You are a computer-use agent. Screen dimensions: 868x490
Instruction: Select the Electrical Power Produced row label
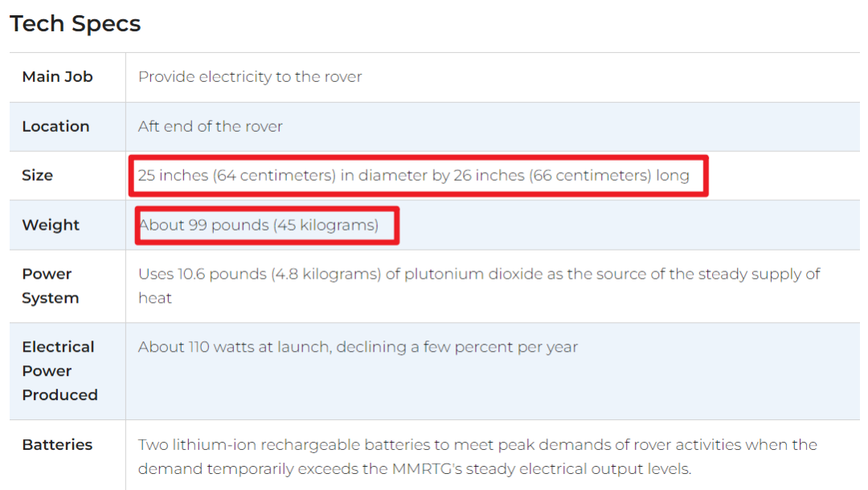59,371
